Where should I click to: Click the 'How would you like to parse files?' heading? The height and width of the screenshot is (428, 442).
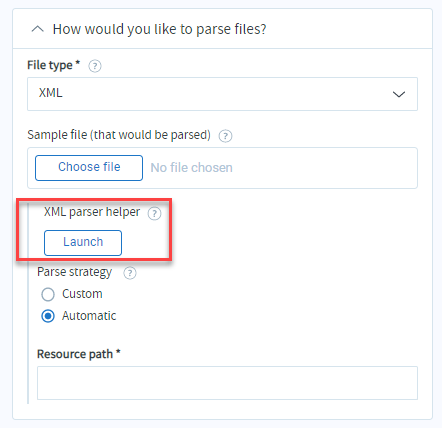(160, 29)
